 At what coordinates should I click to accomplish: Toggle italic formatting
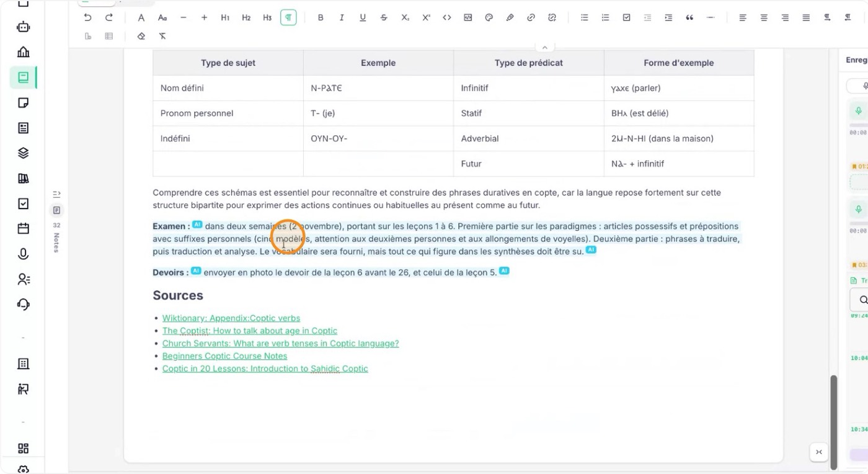pyautogui.click(x=342, y=17)
